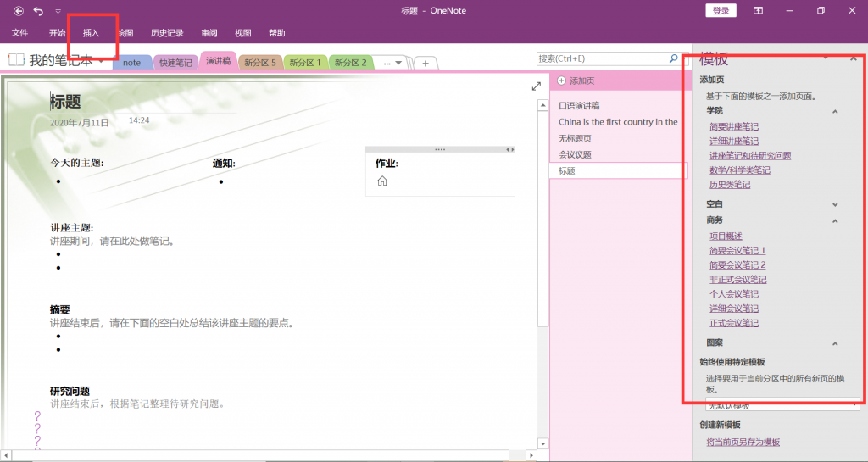Click the page title 标题 text
This screenshot has width=868, height=462.
point(65,101)
